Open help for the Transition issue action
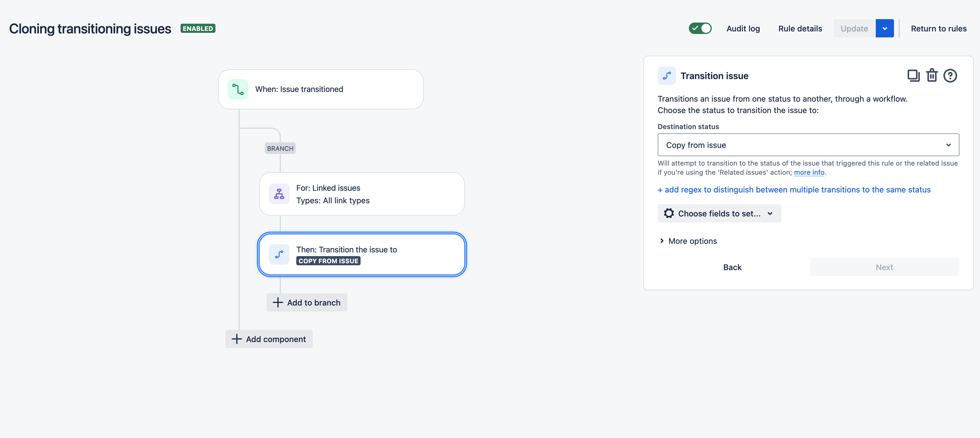Screen dimensions: 980x438 pyautogui.click(x=950, y=76)
